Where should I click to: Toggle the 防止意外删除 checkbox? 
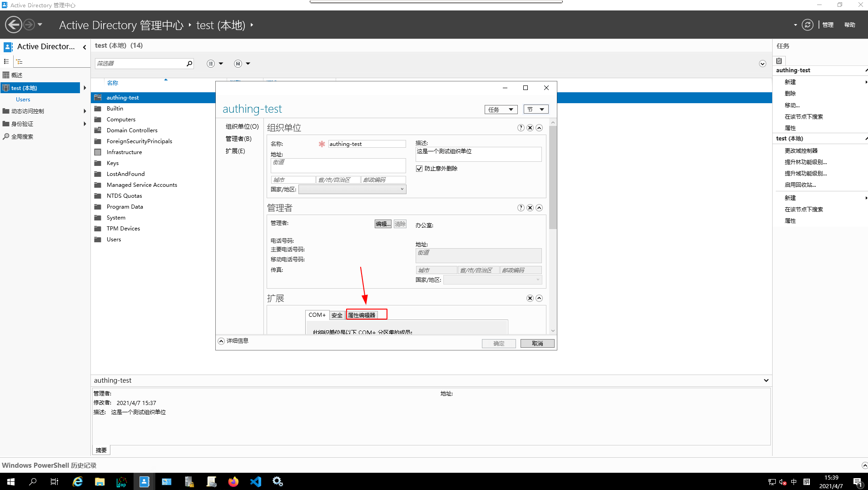(419, 169)
